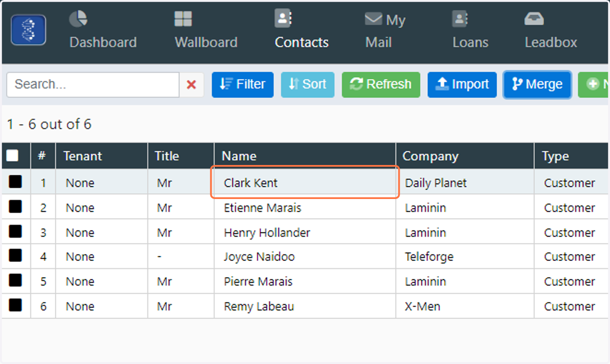
Task: Click the Daily Planet company cell
Action: [x=436, y=183]
